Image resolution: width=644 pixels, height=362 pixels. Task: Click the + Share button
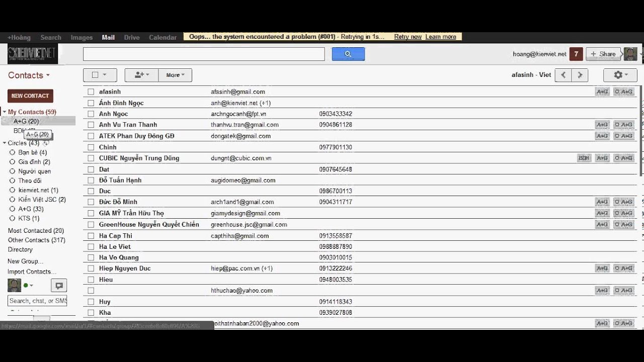click(x=603, y=54)
